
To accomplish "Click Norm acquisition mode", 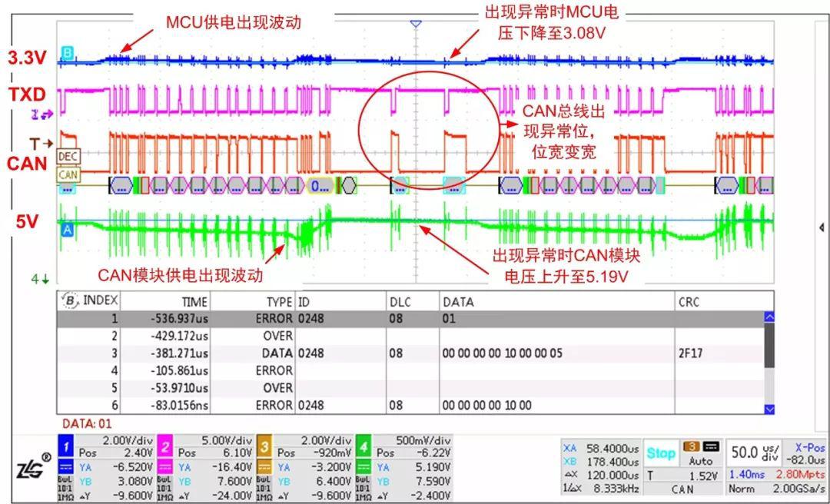I will [x=741, y=489].
